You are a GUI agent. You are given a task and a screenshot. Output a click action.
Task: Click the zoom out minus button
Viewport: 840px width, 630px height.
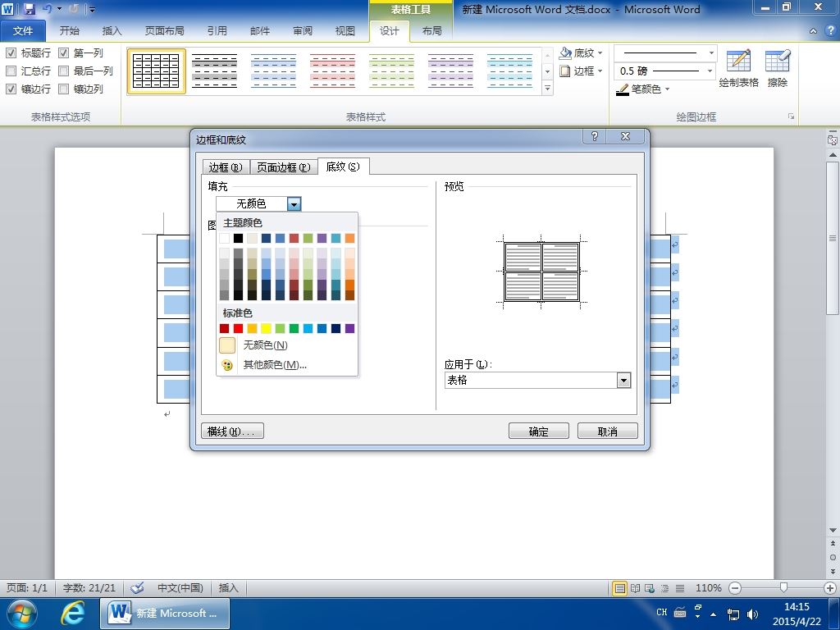coord(736,588)
